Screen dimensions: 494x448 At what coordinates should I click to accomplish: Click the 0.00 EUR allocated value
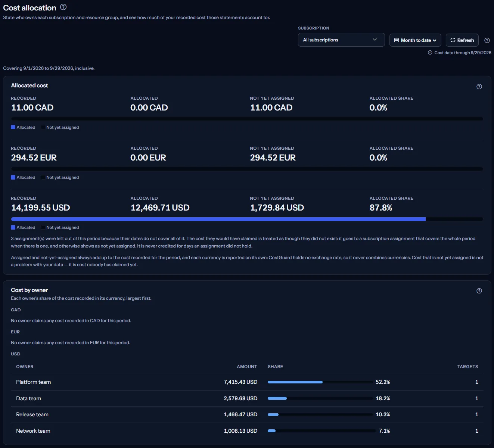[x=148, y=158]
